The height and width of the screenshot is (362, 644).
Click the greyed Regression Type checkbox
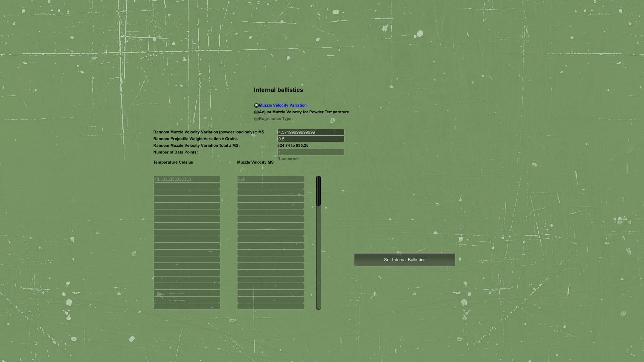256,119
